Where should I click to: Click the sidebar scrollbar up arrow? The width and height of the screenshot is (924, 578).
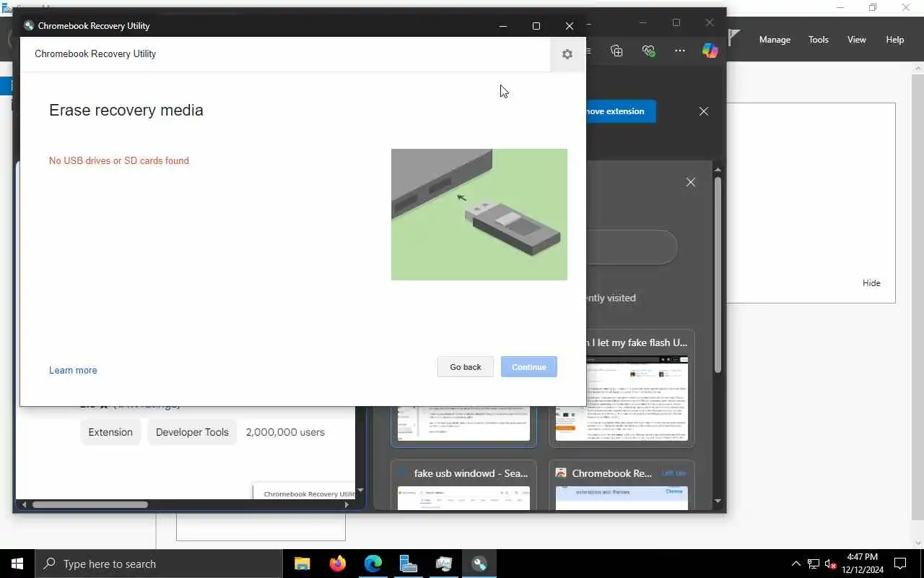(718, 169)
